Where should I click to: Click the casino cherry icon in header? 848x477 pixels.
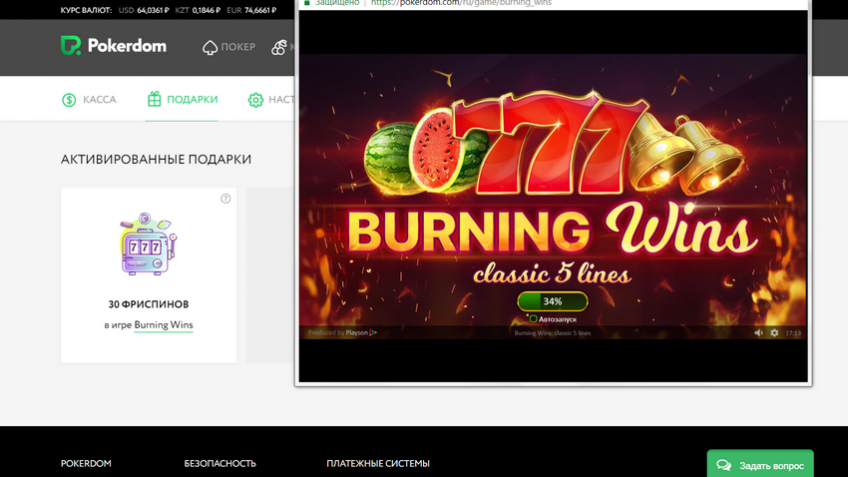coord(279,47)
